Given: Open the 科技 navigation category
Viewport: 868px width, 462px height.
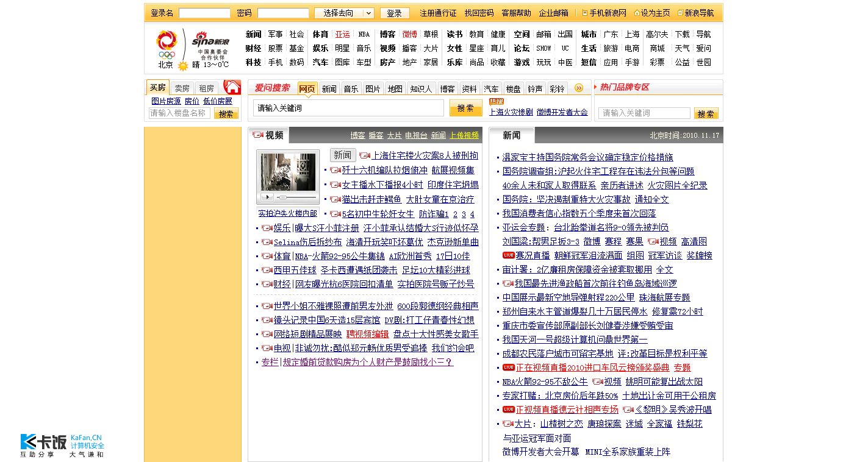Looking at the screenshot, I should pos(254,62).
